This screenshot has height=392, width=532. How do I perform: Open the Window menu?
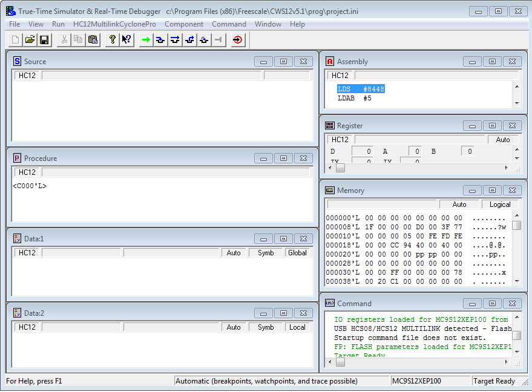coord(268,24)
